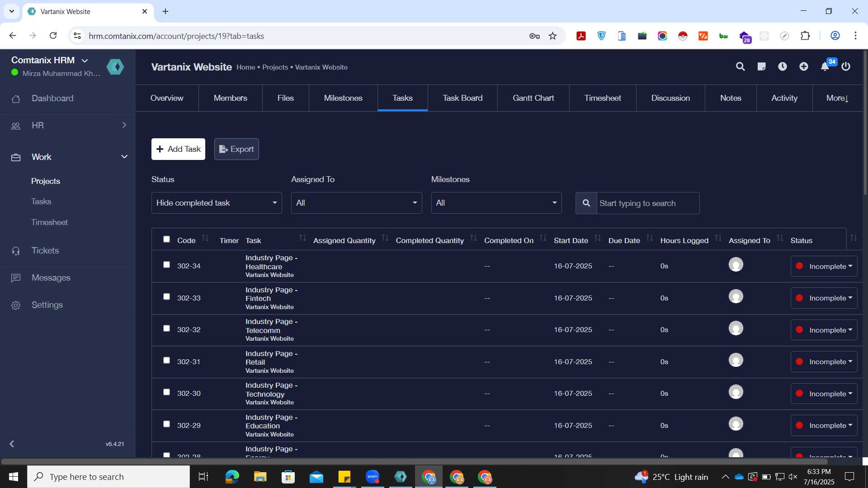Image resolution: width=868 pixels, height=488 pixels.
Task: Click red status dot for Education task
Action: (x=799, y=425)
